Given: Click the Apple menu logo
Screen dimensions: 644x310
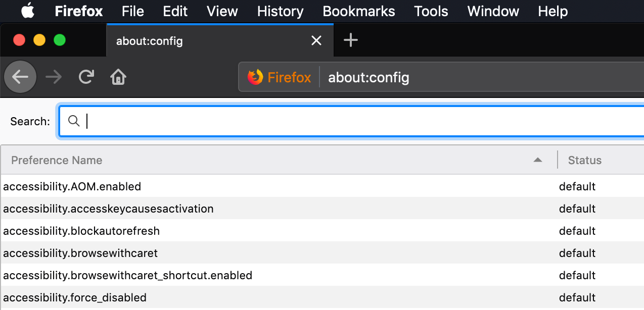Looking at the screenshot, I should point(28,11).
